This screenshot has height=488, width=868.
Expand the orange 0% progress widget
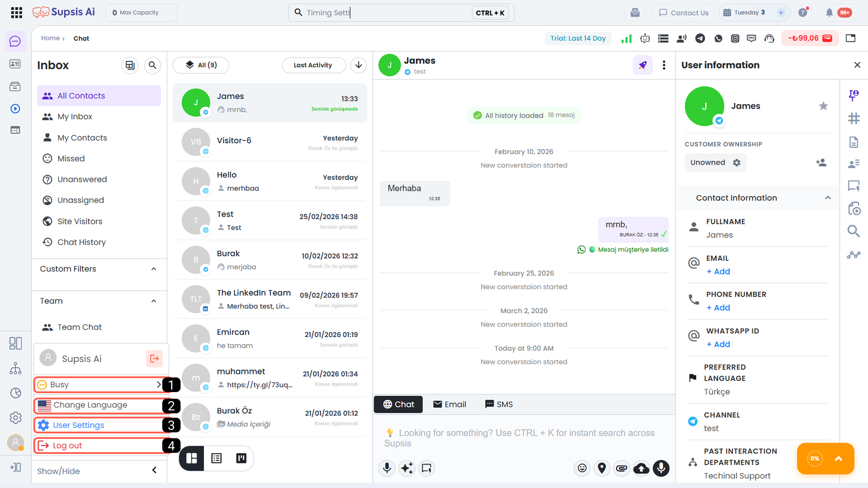click(838, 458)
